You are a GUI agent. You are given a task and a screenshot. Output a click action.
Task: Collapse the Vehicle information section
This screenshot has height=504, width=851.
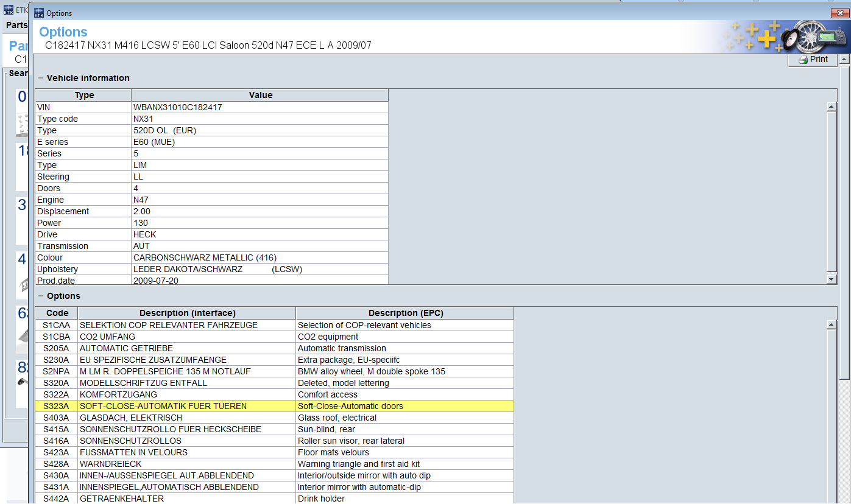coord(41,78)
